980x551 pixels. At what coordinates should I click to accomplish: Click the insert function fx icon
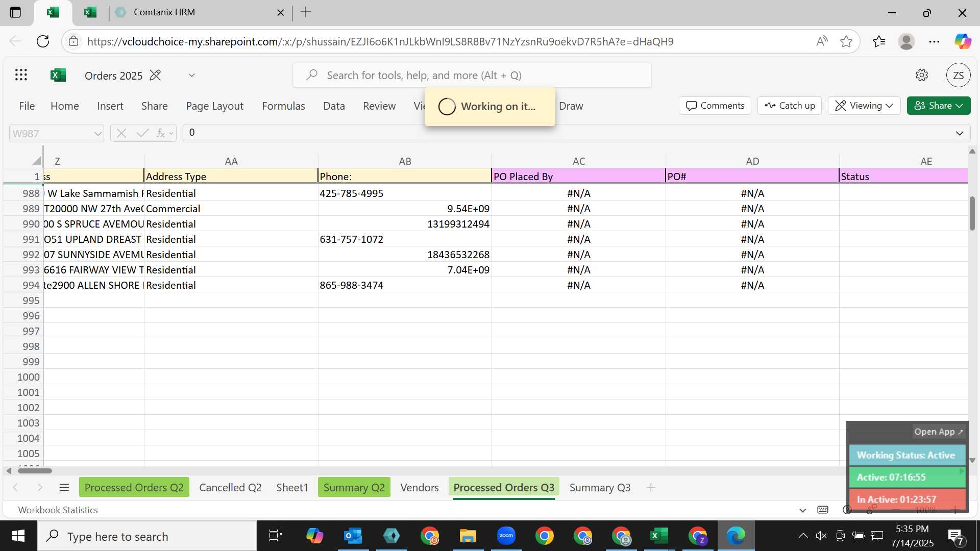point(161,133)
